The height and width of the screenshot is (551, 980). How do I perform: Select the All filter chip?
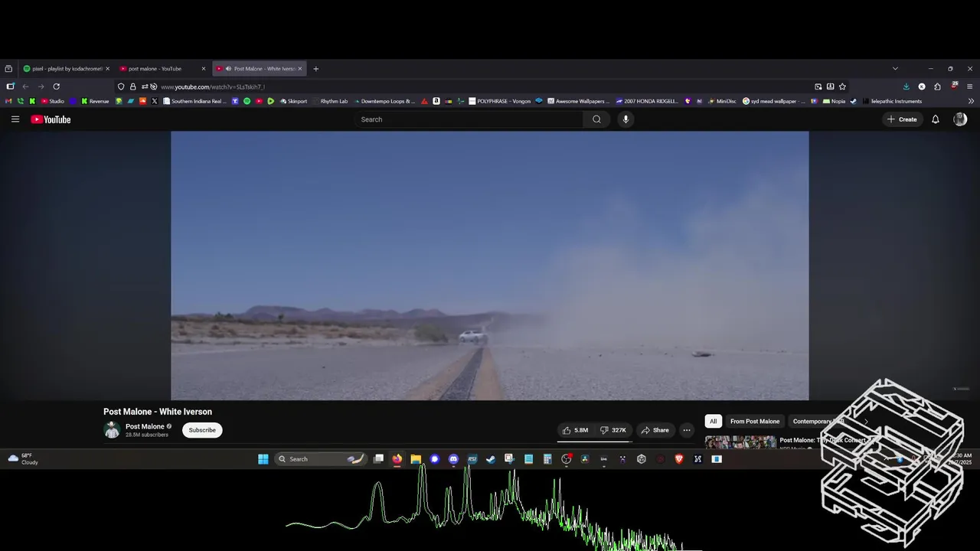coord(713,421)
